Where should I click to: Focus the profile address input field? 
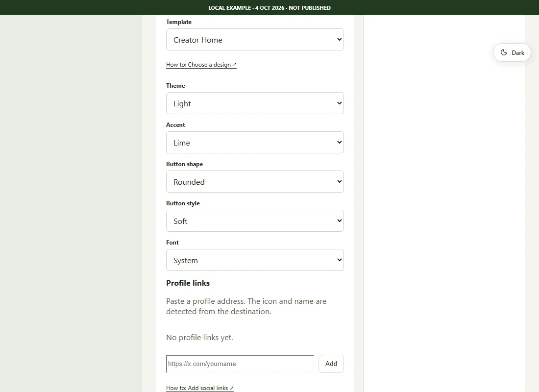[240, 364]
